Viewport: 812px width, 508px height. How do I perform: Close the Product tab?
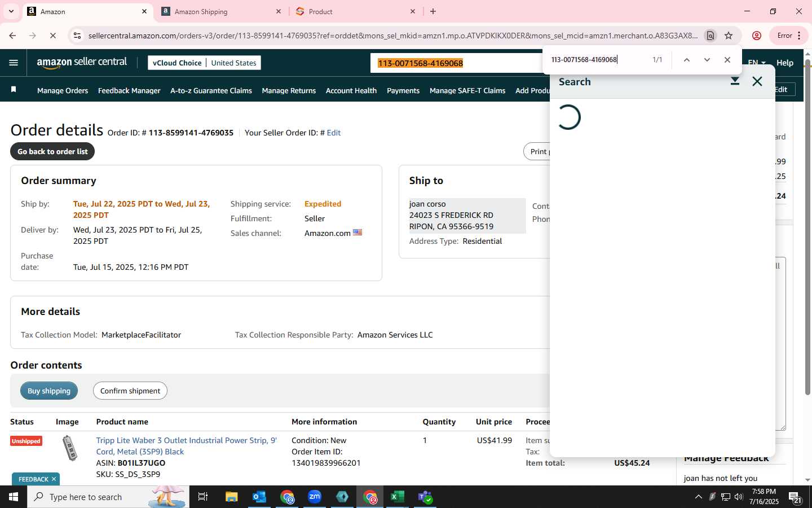coord(413,11)
